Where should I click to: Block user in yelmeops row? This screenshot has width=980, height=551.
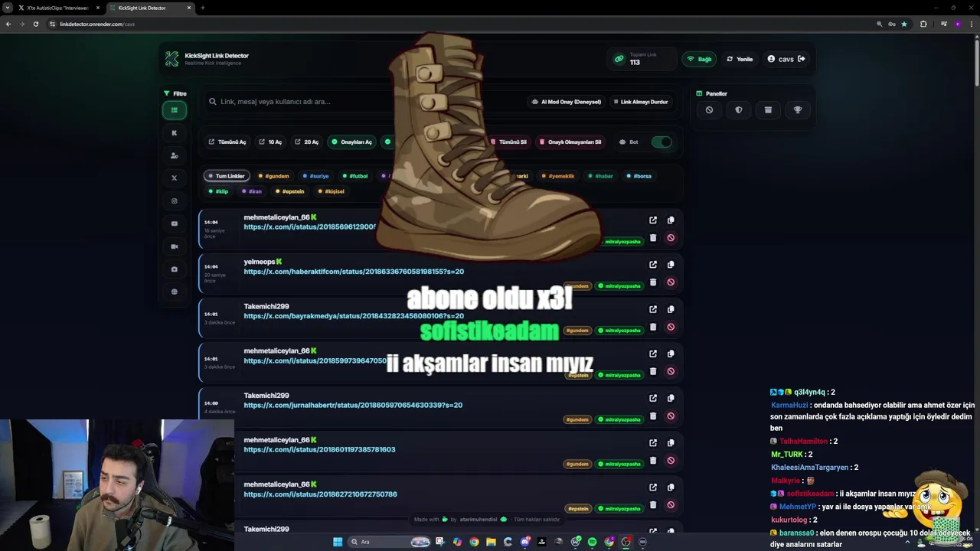pos(671,282)
